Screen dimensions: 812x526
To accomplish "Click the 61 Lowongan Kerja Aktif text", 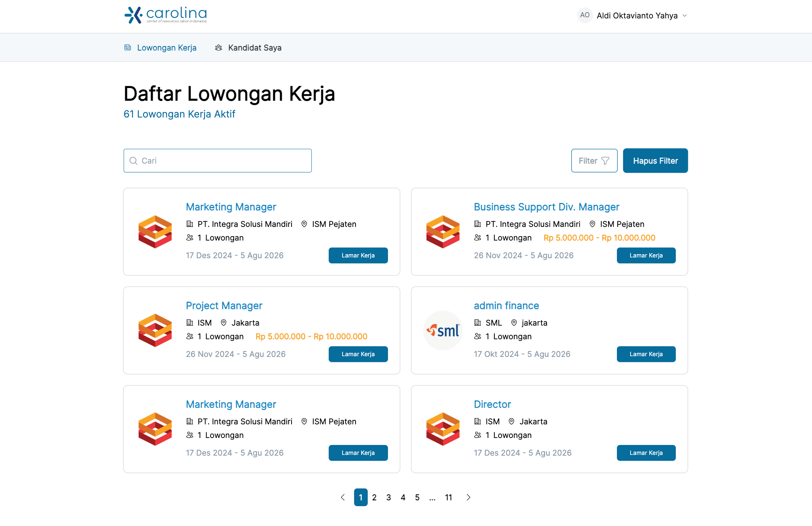I will pyautogui.click(x=179, y=114).
